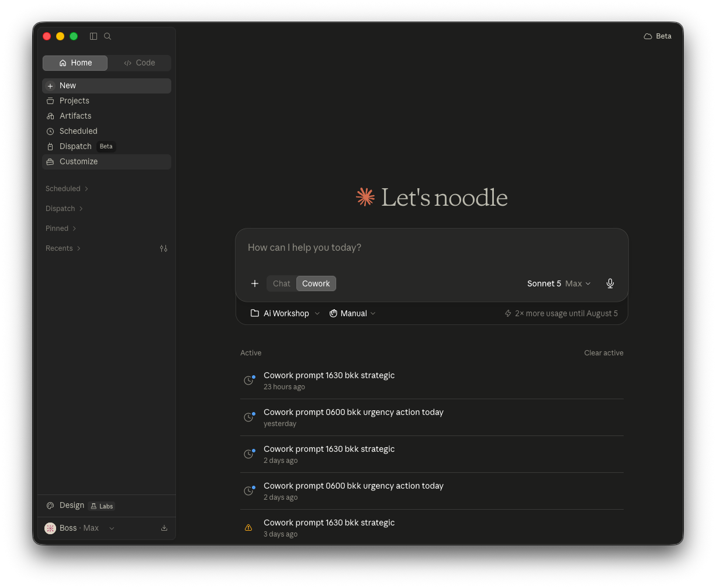716x588 pixels.
Task: Switch to the Code view toggle
Action: coord(140,63)
